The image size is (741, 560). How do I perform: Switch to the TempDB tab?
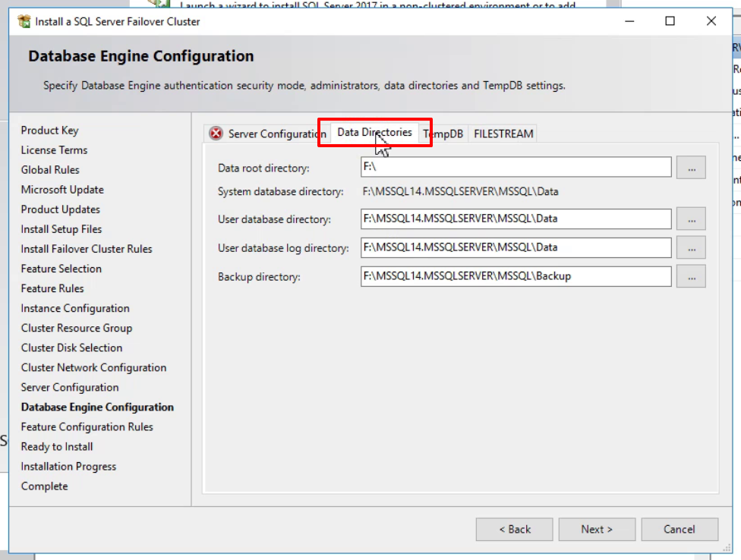pos(443,134)
